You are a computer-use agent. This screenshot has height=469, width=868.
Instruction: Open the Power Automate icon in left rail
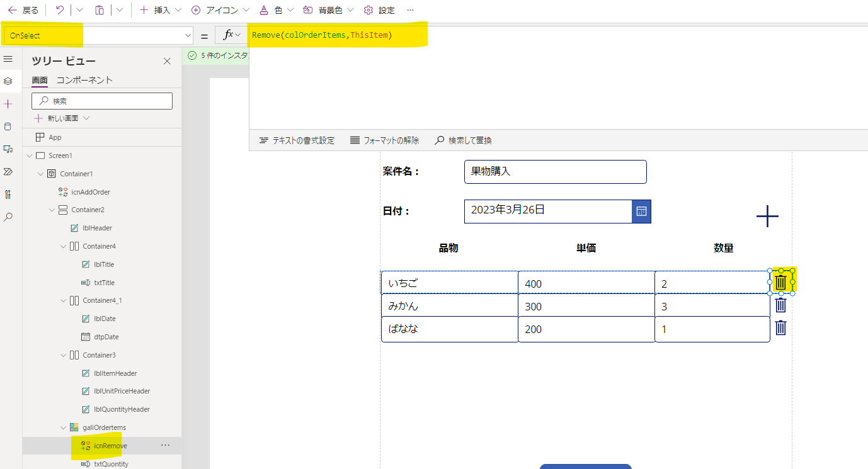coord(8,171)
